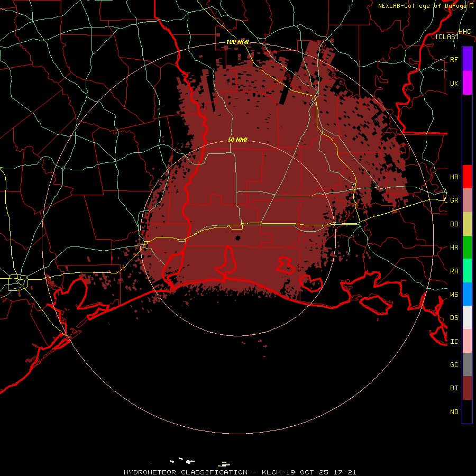Click the red HA legend color swatch
The width and height of the screenshot is (476, 476).
467,177
